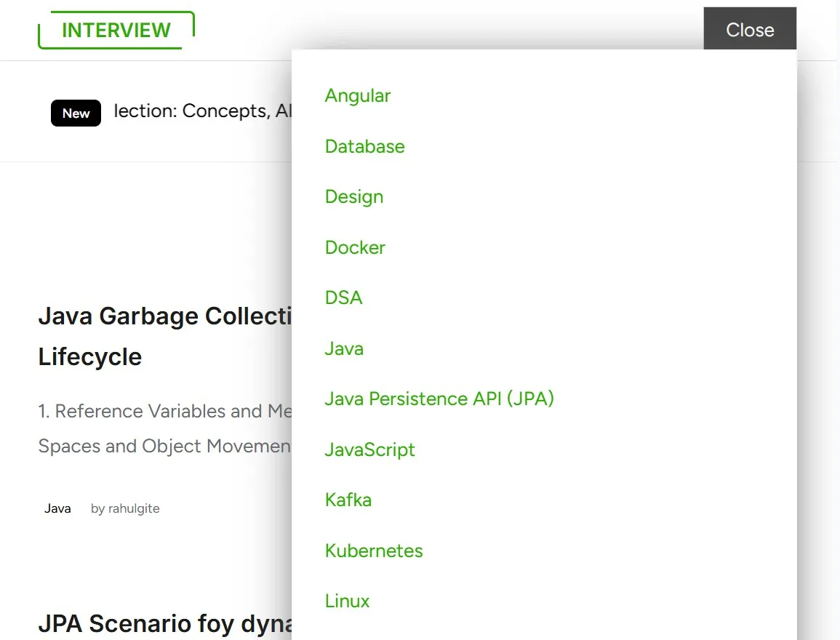The height and width of the screenshot is (640, 840).
Task: Click the INTERVIEW site logo
Action: 116,30
